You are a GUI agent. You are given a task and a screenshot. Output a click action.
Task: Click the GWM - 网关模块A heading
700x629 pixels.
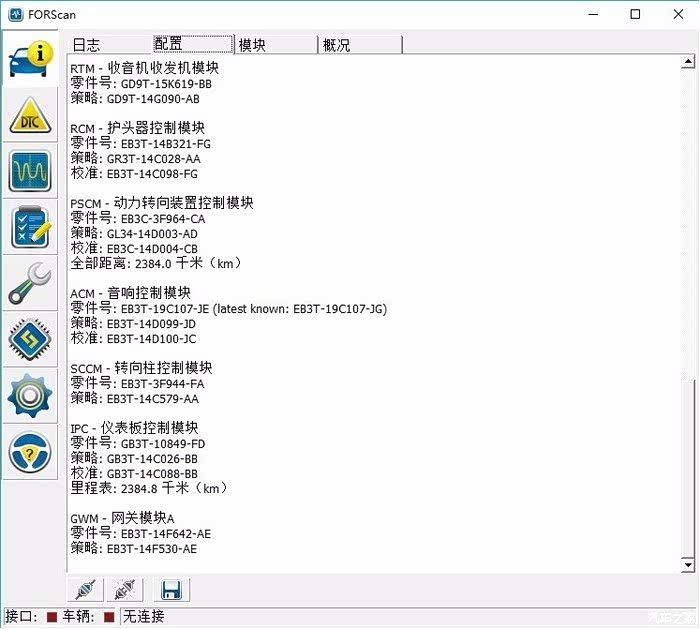coord(122,518)
